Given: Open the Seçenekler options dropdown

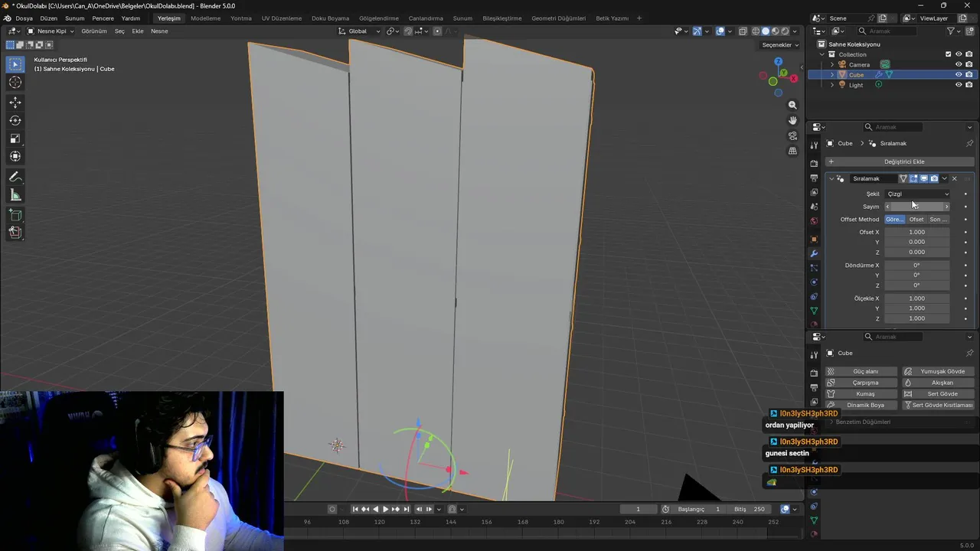Looking at the screenshot, I should click(779, 44).
